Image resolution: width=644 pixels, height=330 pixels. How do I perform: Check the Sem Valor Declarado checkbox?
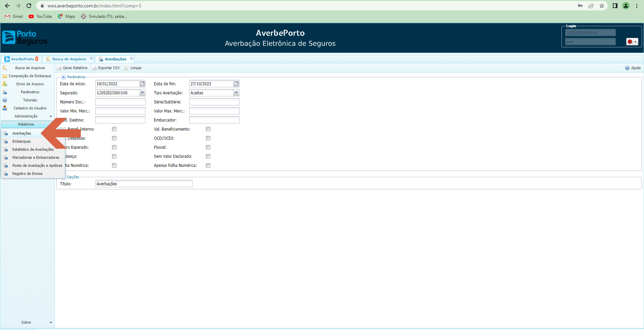coord(208,156)
